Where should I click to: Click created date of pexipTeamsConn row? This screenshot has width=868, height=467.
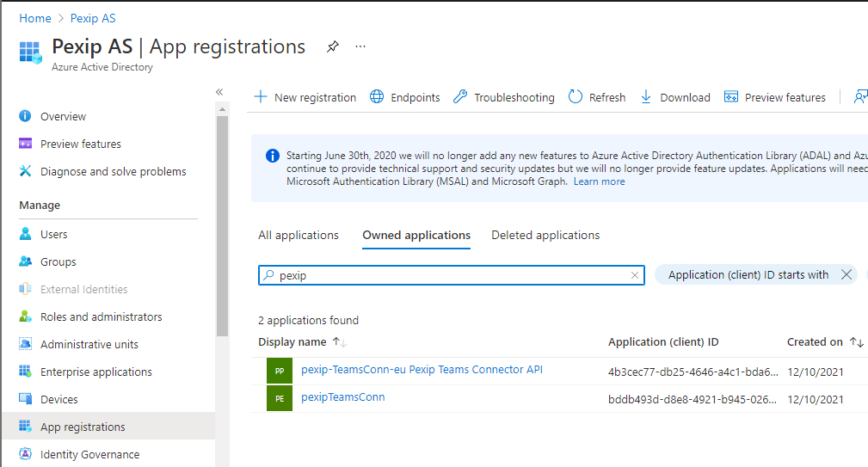coord(816,400)
